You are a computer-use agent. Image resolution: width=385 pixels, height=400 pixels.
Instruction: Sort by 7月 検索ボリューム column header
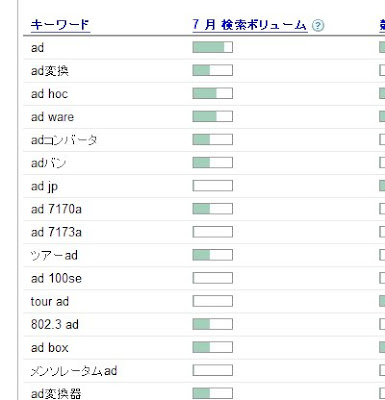(x=249, y=25)
